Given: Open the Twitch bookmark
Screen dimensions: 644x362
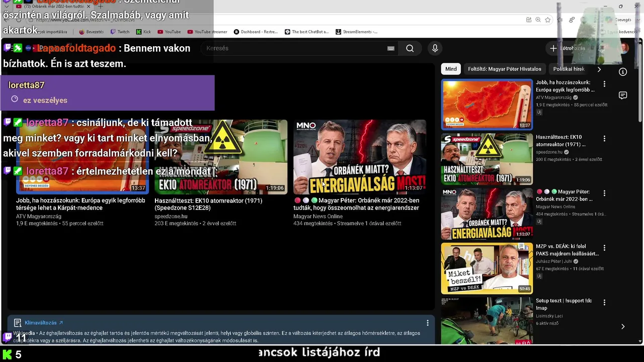Looking at the screenshot, I should point(120,32).
